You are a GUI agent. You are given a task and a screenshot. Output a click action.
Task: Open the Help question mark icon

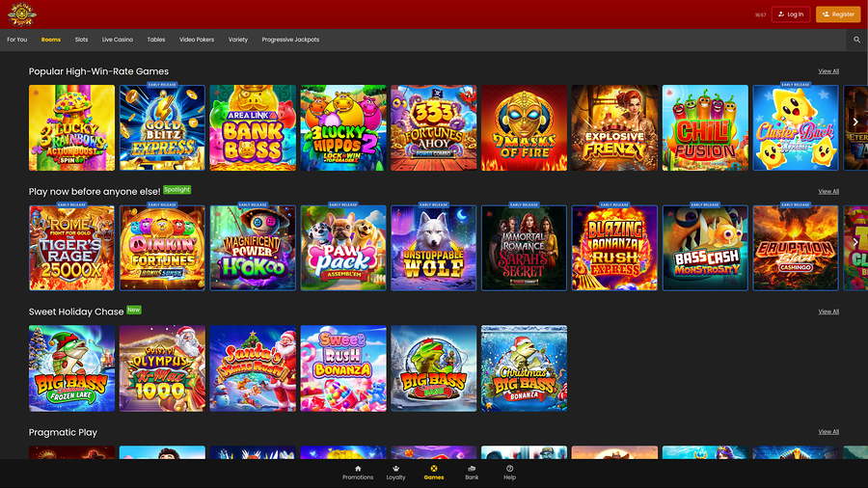[509, 469]
